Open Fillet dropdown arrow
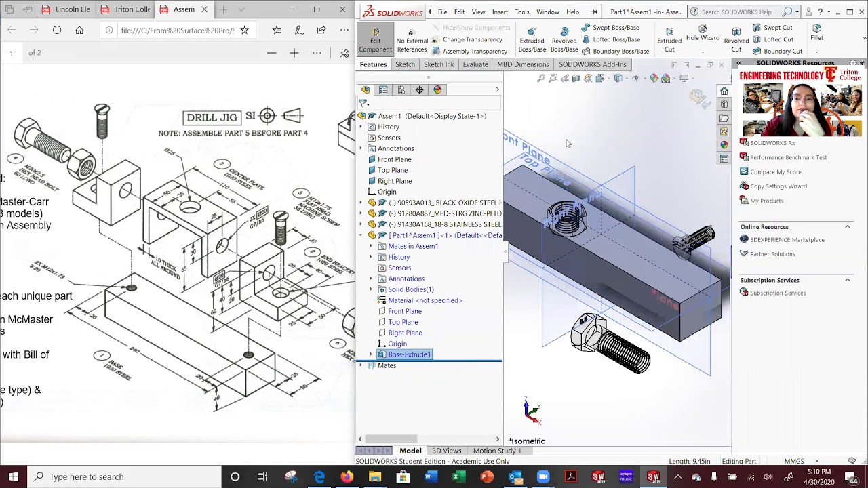This screenshot has height=488, width=868. pyautogui.click(x=816, y=52)
